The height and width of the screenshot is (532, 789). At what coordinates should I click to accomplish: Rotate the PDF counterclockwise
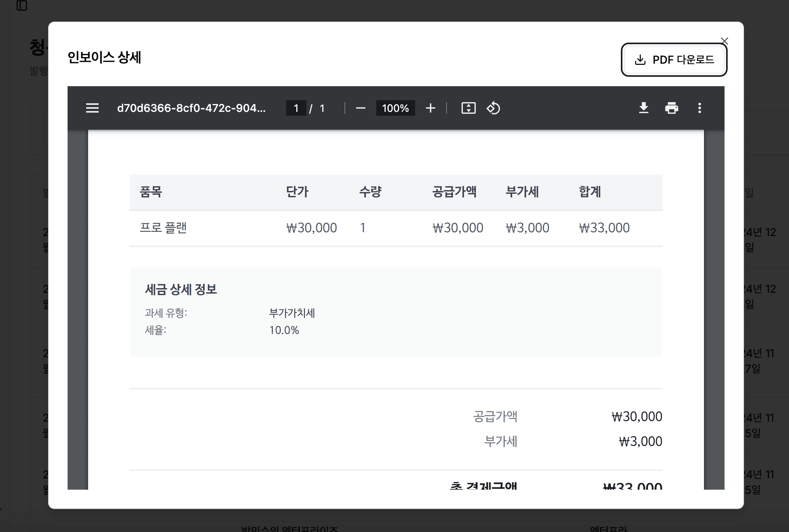(x=493, y=108)
